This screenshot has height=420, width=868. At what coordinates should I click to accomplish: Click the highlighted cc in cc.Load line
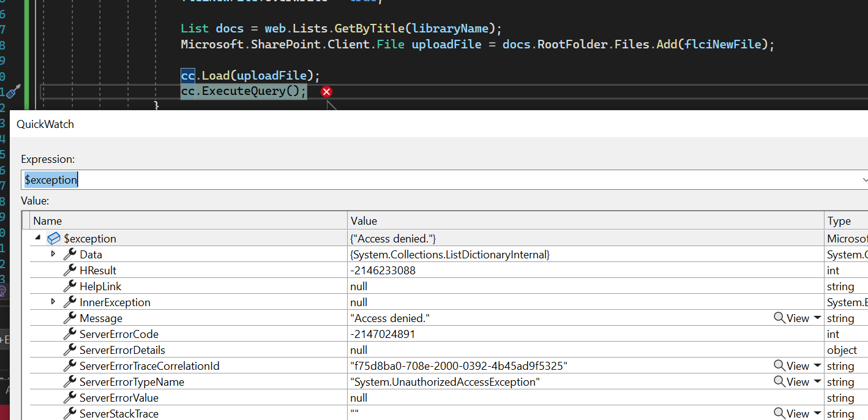tap(188, 75)
